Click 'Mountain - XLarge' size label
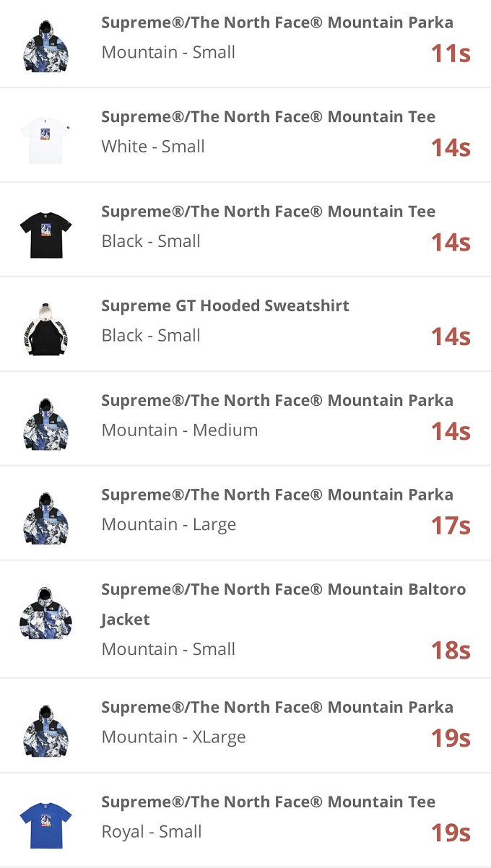Viewport: 491px width, 868px height. [x=173, y=737]
